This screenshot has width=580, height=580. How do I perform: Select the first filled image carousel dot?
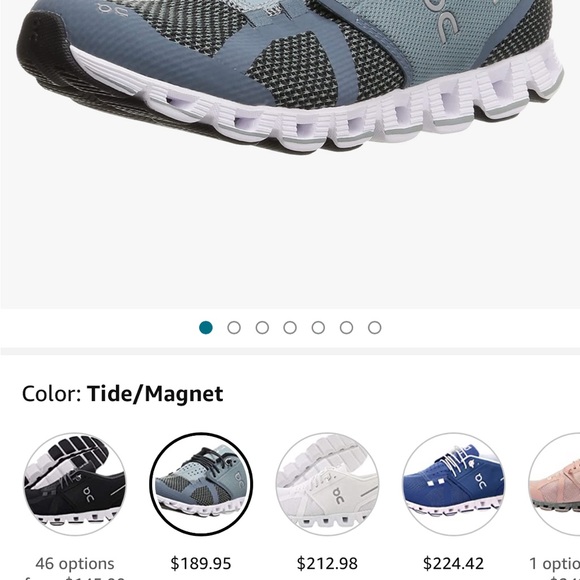tap(206, 327)
